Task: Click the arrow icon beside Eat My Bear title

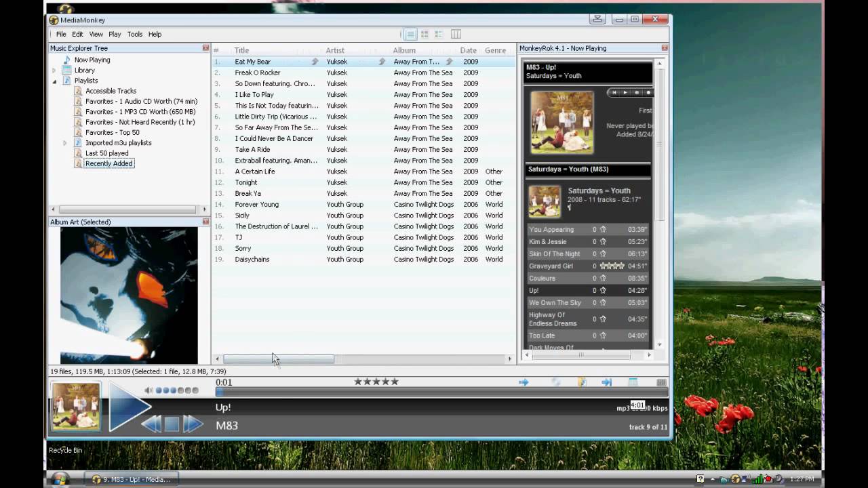Action: click(x=315, y=62)
